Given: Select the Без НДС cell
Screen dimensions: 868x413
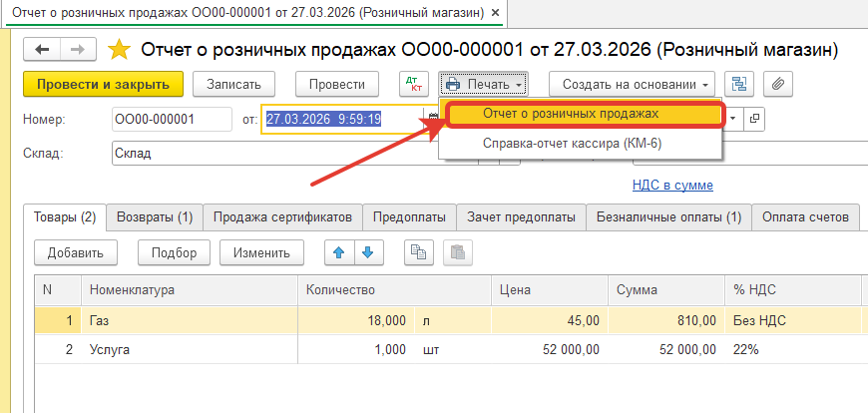Looking at the screenshot, I should click(x=793, y=320).
